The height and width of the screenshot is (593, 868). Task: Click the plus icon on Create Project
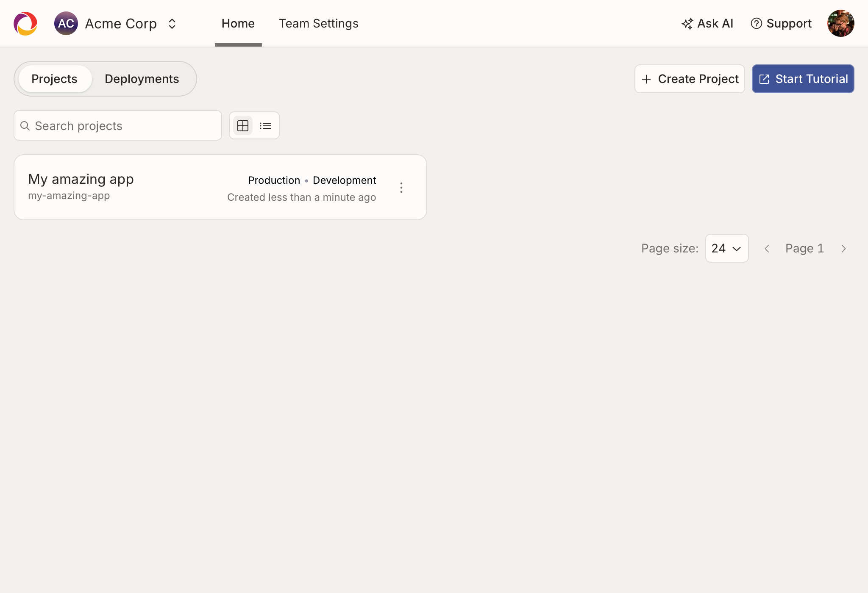coord(646,79)
